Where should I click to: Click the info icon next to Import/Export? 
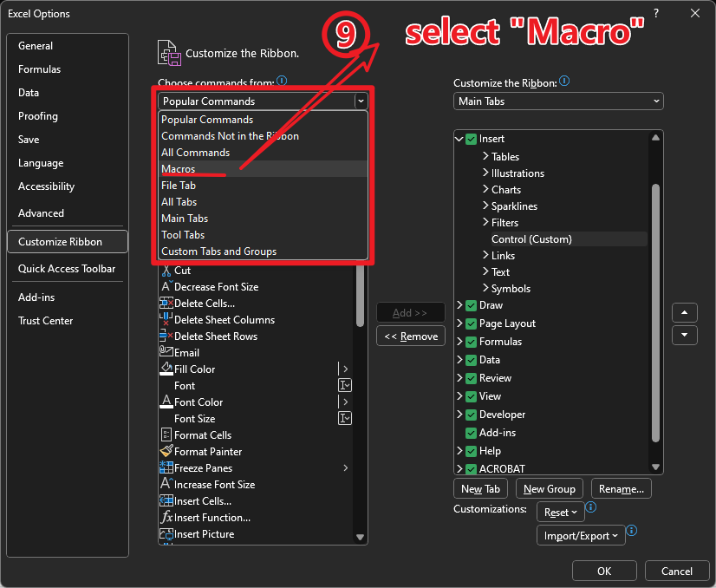(x=632, y=530)
